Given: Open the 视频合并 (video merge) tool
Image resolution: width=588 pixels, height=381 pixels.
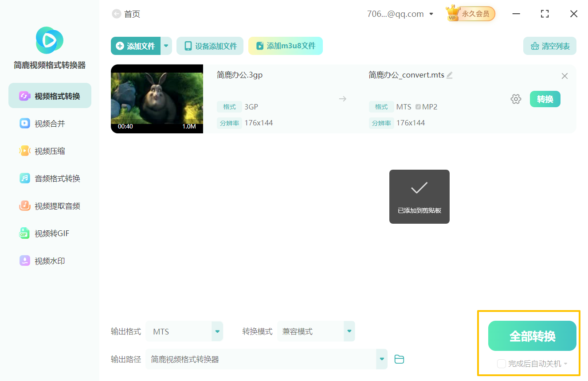Looking at the screenshot, I should [x=49, y=123].
